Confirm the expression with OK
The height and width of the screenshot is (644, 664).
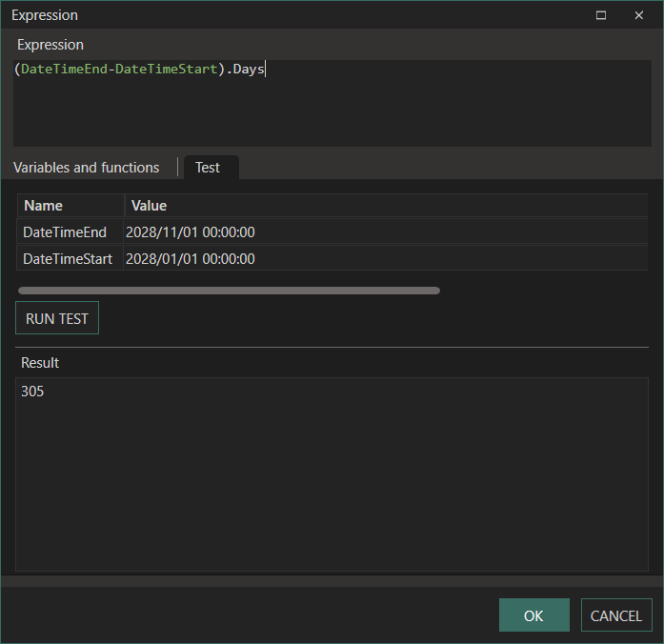pyautogui.click(x=533, y=615)
